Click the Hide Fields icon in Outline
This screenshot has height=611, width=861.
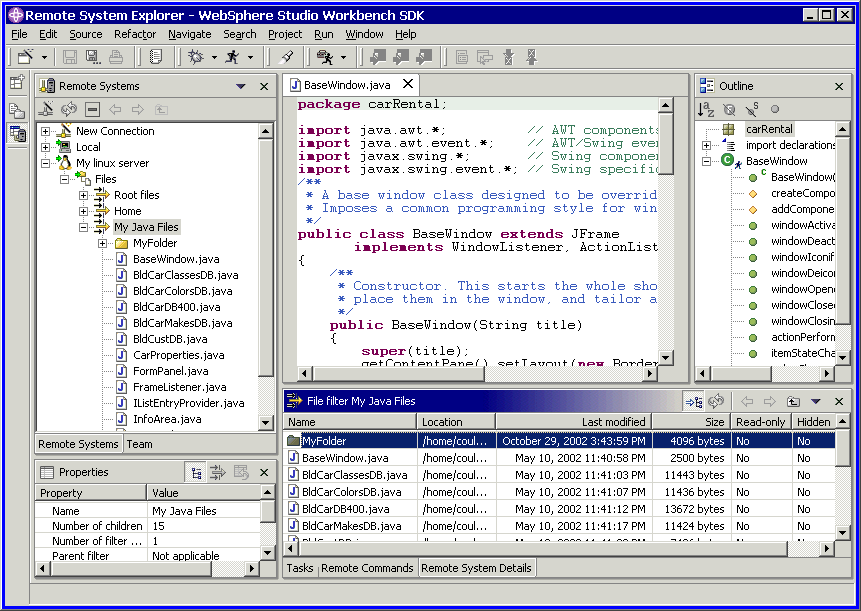coord(729,109)
